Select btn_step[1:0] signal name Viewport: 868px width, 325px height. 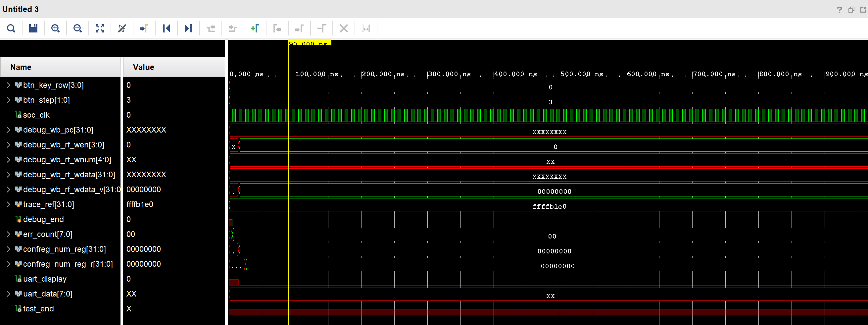click(46, 100)
